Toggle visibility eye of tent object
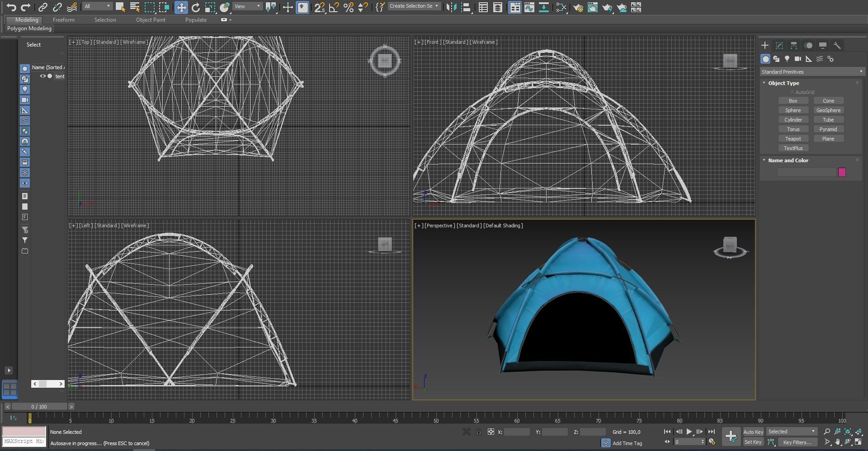868x451 pixels. pos(43,76)
